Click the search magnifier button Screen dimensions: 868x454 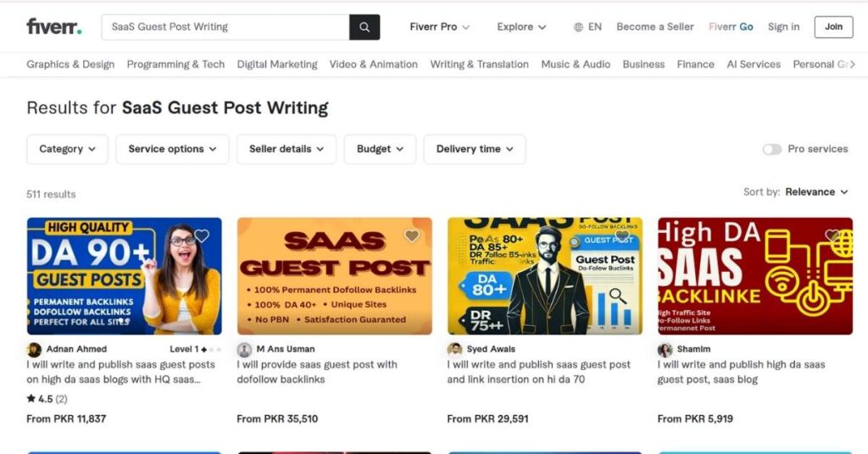364,27
